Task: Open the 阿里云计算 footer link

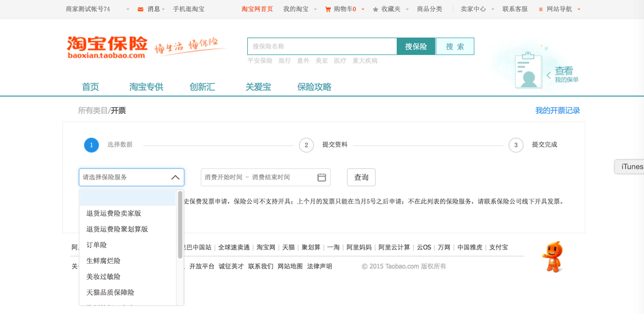Action: (394, 248)
